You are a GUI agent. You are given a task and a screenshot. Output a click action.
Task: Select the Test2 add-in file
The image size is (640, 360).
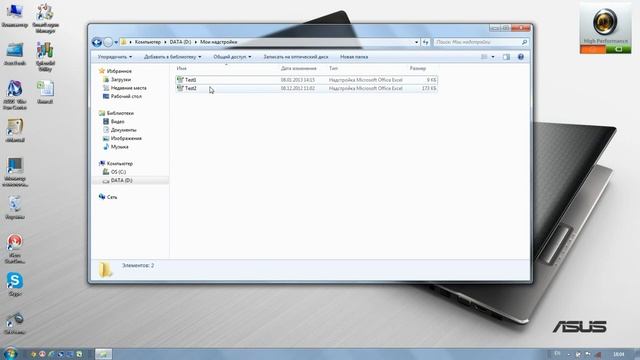(307, 88)
